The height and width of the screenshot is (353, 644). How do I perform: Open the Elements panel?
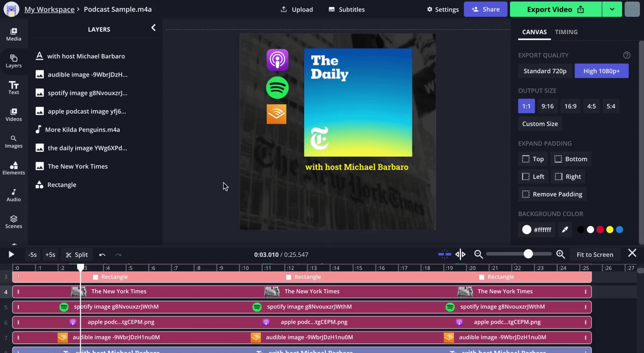click(x=13, y=168)
